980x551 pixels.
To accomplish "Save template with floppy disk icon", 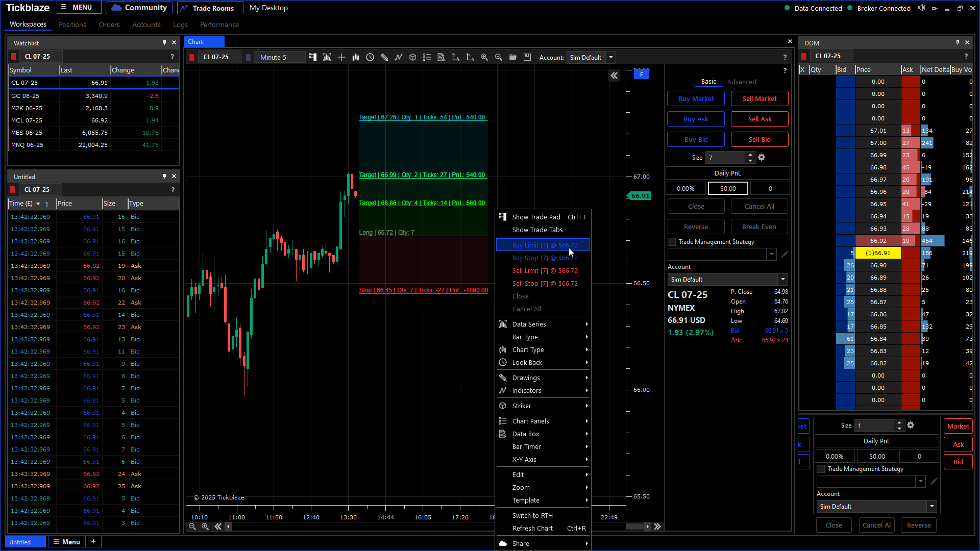I will pos(527,57).
